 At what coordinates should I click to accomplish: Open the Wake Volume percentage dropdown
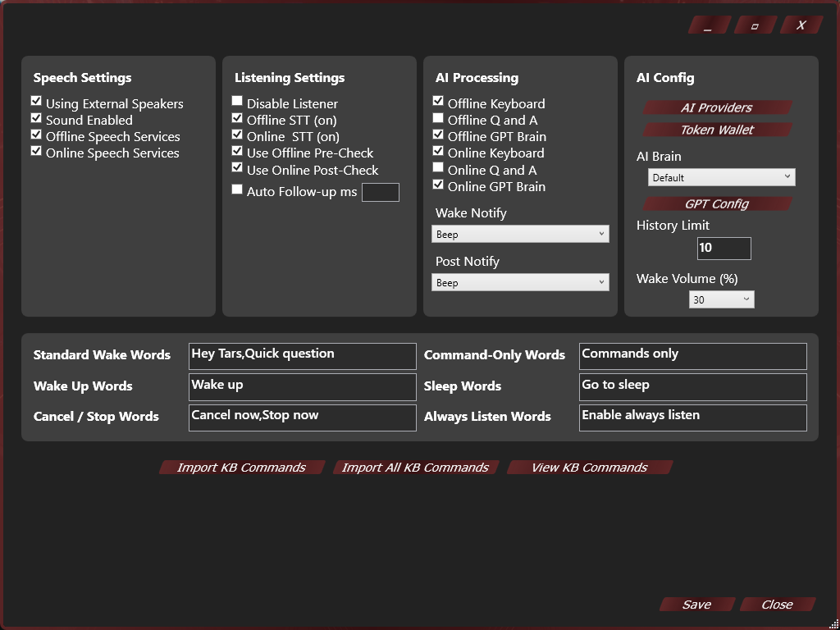tap(721, 299)
